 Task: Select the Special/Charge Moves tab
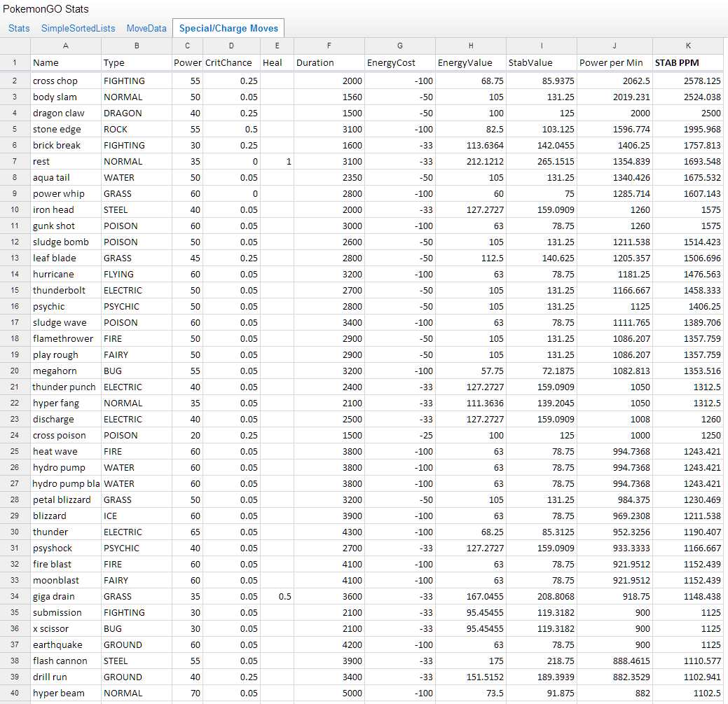tap(228, 28)
